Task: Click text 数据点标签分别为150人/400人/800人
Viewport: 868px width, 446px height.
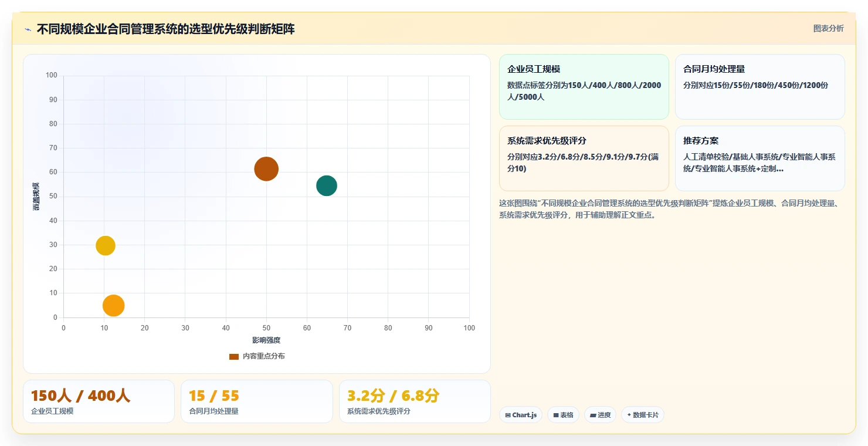Action: point(584,91)
